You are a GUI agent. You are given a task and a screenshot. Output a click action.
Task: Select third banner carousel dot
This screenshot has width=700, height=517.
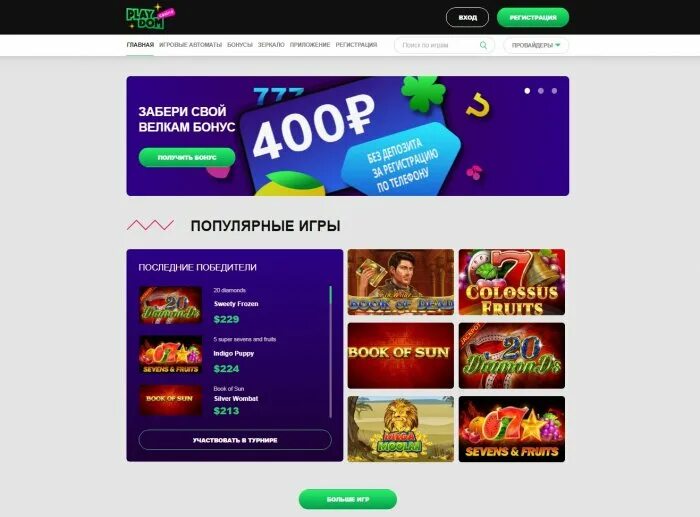pyautogui.click(x=554, y=91)
